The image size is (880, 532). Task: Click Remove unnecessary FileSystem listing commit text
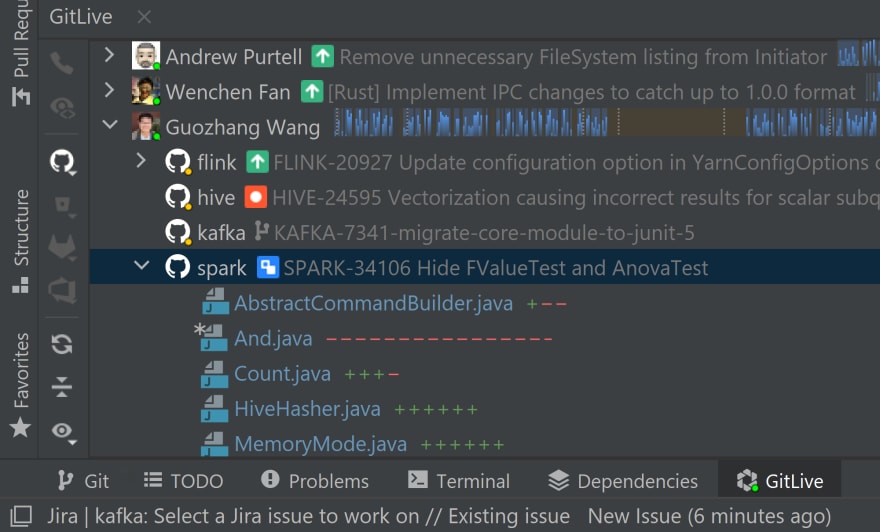pos(583,57)
